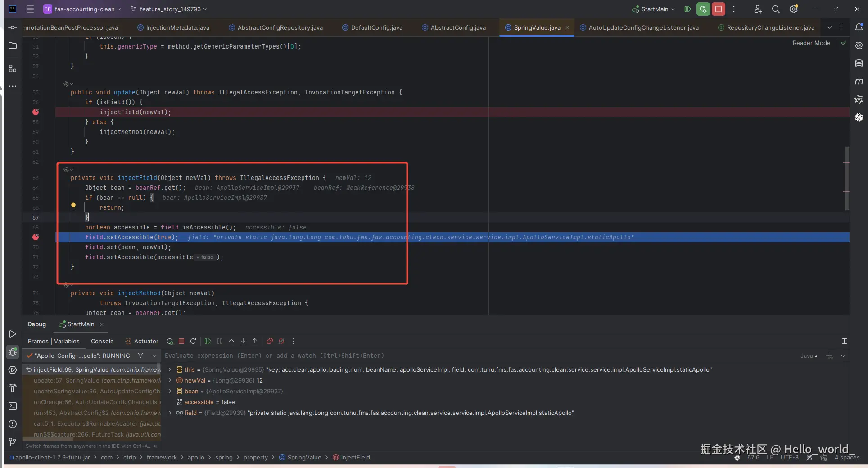Click injectField in breadcrumb bar
The image size is (868, 468).
click(x=351, y=457)
